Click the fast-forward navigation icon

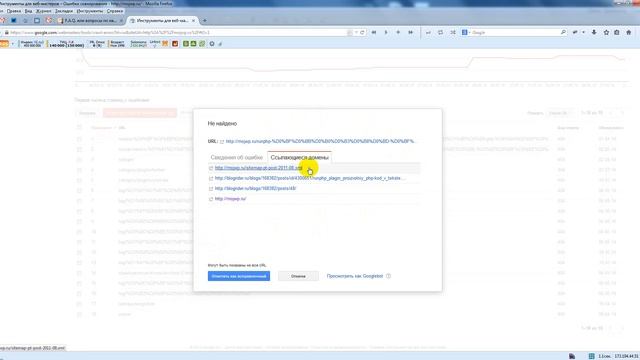[411, 32]
